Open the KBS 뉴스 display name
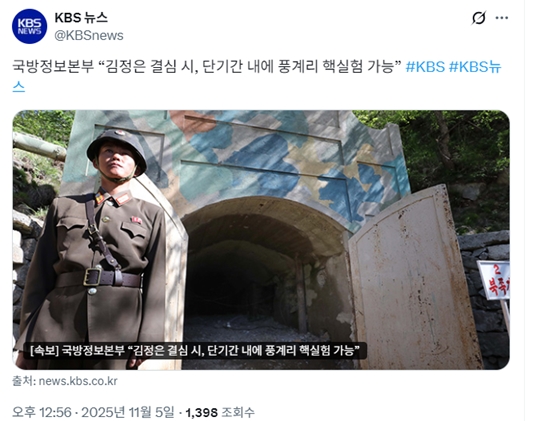Screen dimensions: 536x421 pos(81,17)
